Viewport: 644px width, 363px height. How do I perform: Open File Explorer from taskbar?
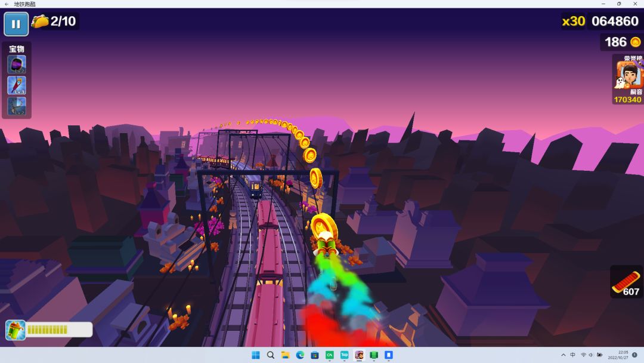coord(285,355)
